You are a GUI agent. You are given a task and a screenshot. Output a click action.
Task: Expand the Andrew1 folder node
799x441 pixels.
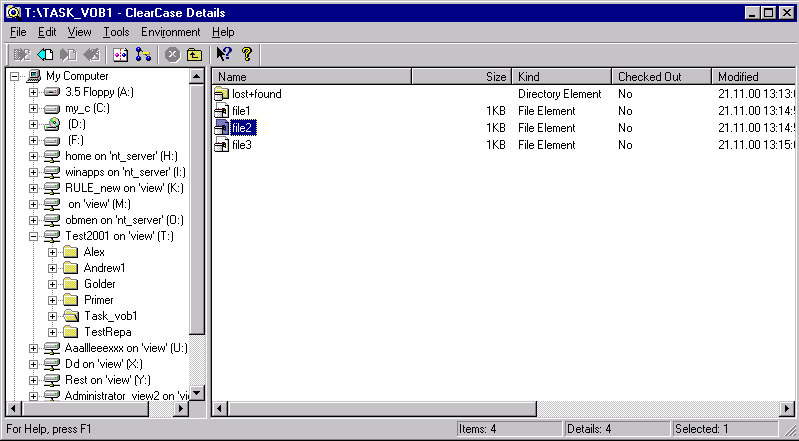pos(52,268)
